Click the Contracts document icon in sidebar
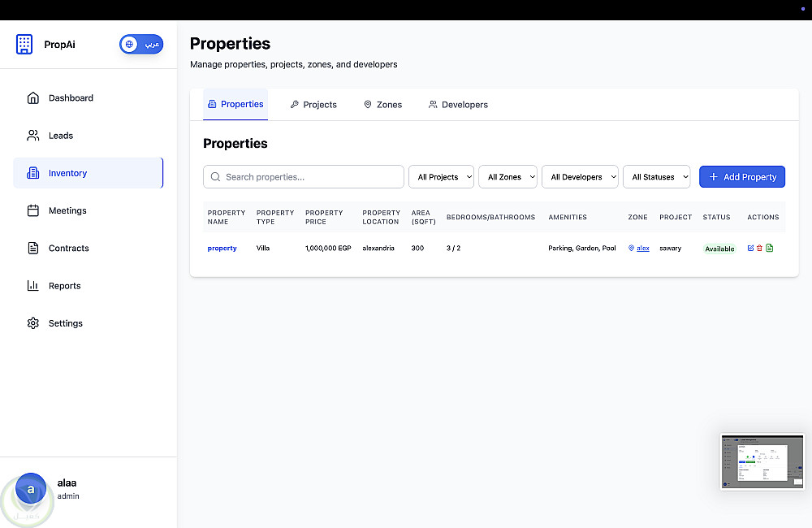Image resolution: width=812 pixels, height=528 pixels. [x=33, y=249]
